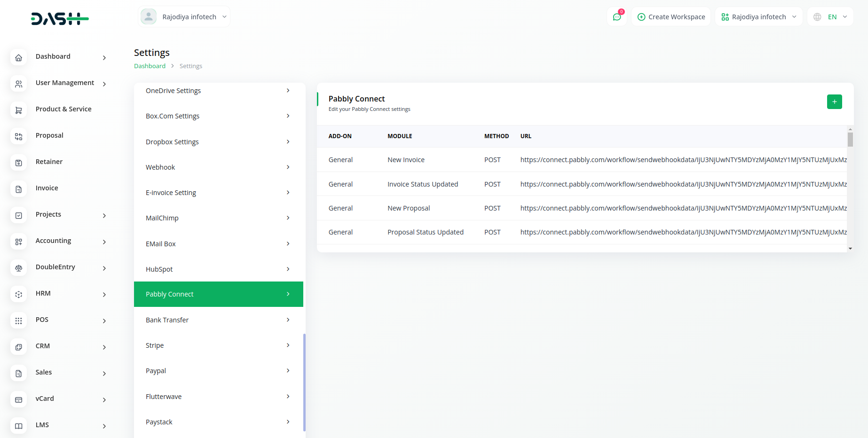Click the POS grid icon
The height and width of the screenshot is (438, 868).
point(19,321)
